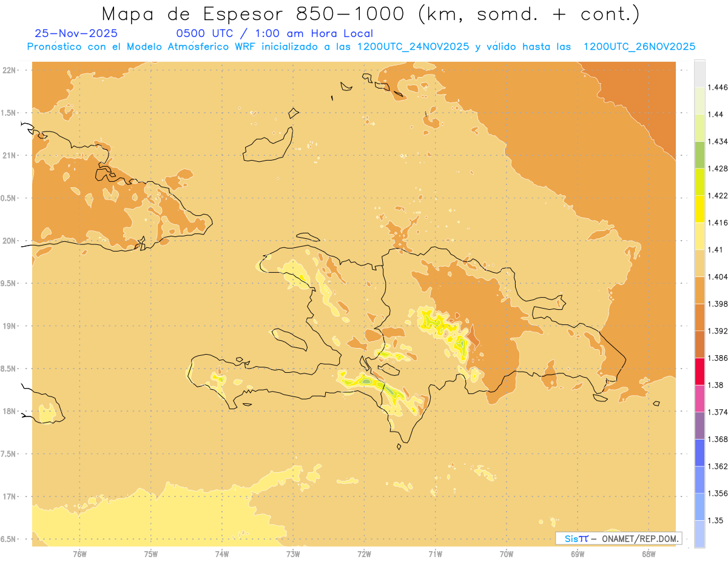Select the date label '25-Nov-2025'
The height and width of the screenshot is (562, 728).
point(76,34)
